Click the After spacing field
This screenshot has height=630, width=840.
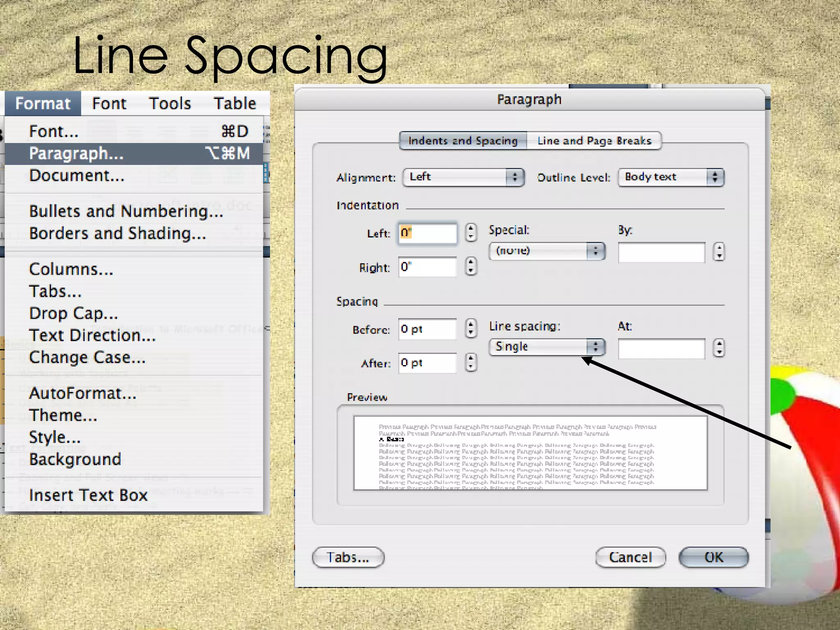427,363
